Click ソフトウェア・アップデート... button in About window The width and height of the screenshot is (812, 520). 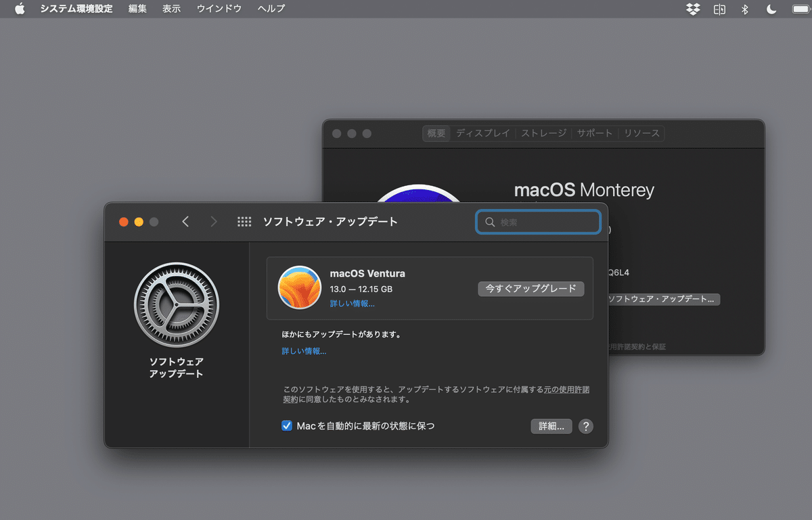[x=664, y=299]
